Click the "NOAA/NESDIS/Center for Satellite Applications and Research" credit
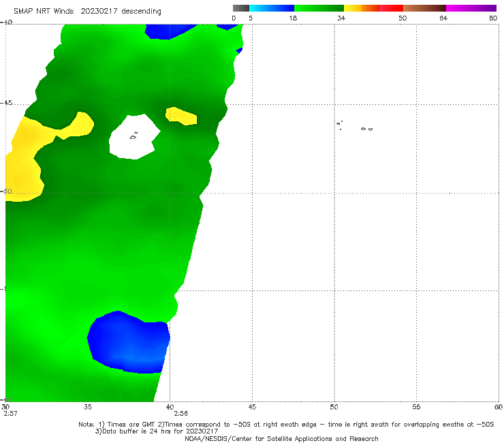The height and width of the screenshot is (443, 504). point(281,438)
